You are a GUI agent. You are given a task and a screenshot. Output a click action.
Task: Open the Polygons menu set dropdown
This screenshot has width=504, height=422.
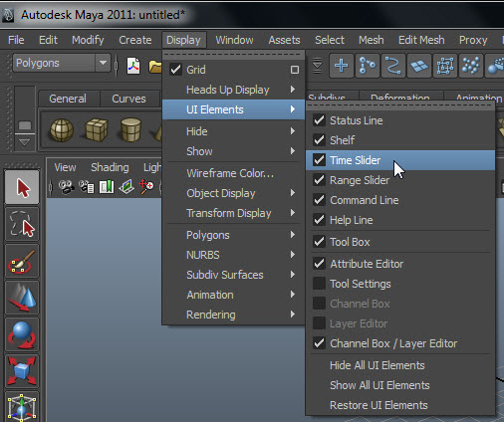[62, 63]
